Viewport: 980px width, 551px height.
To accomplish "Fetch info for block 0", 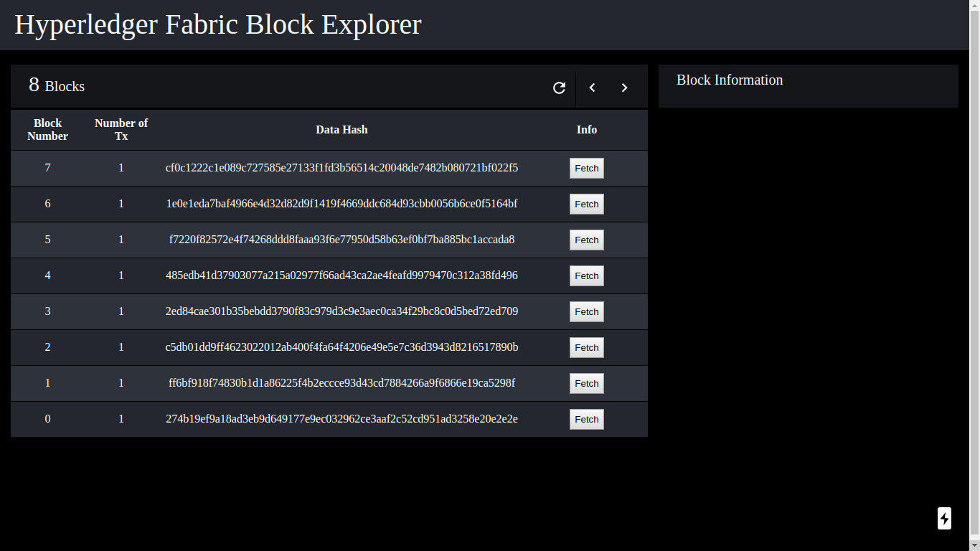I will [x=586, y=419].
